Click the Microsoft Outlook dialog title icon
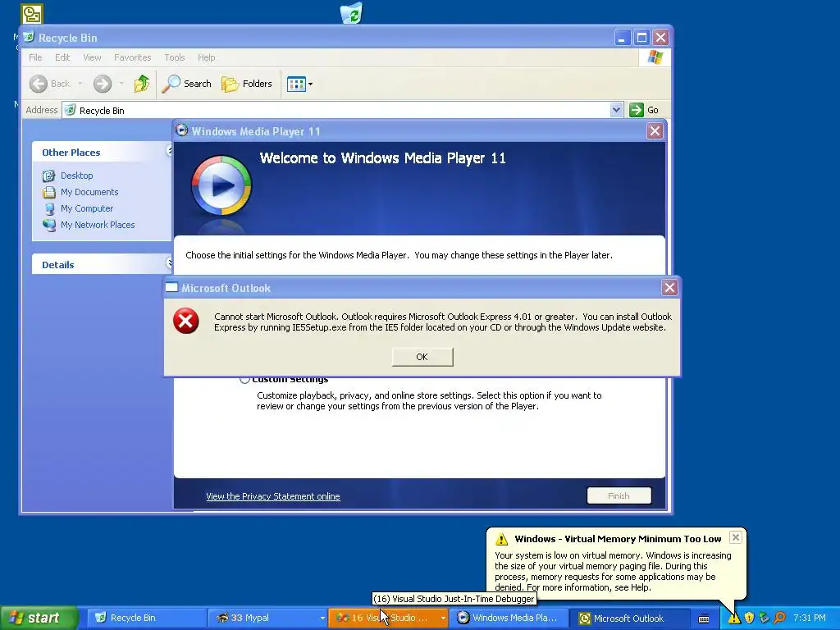This screenshot has height=630, width=840. point(171,288)
